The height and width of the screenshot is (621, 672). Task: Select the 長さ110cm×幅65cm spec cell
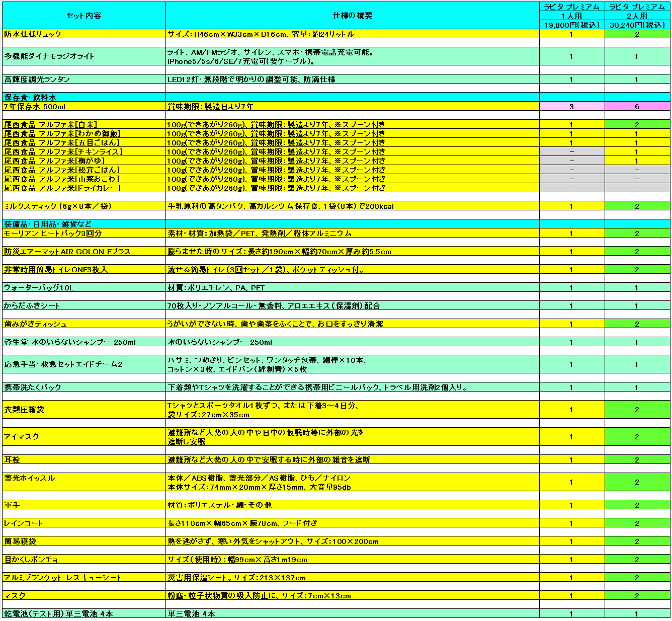pyautogui.click(x=353, y=523)
